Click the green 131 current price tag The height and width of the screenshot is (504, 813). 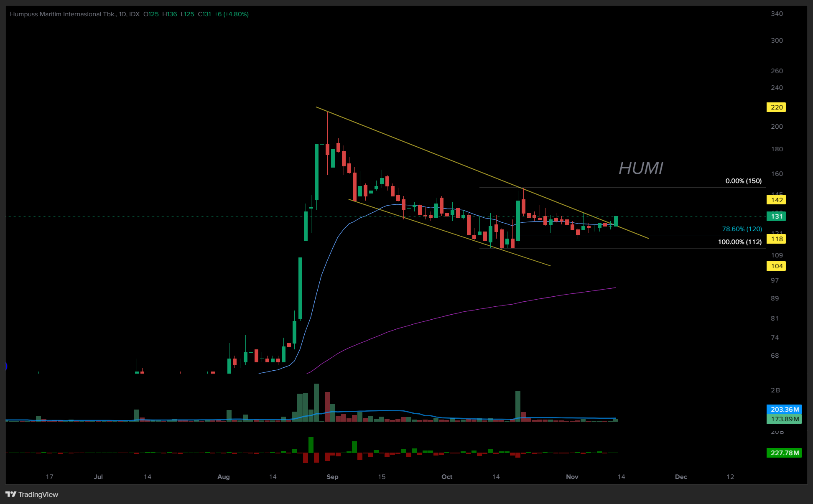pyautogui.click(x=776, y=216)
